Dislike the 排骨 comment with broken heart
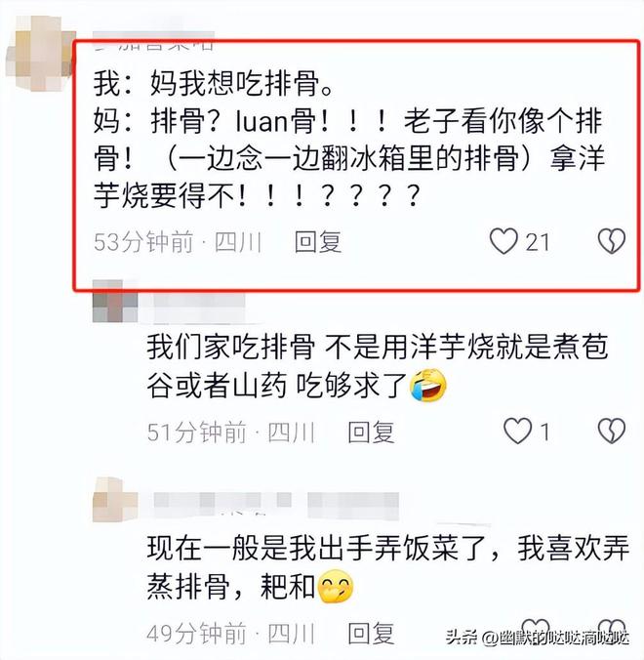This screenshot has height=660, width=644. click(611, 241)
